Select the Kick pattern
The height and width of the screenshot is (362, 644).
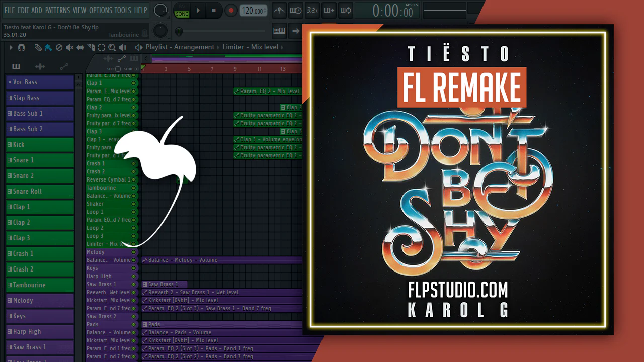[x=40, y=145]
